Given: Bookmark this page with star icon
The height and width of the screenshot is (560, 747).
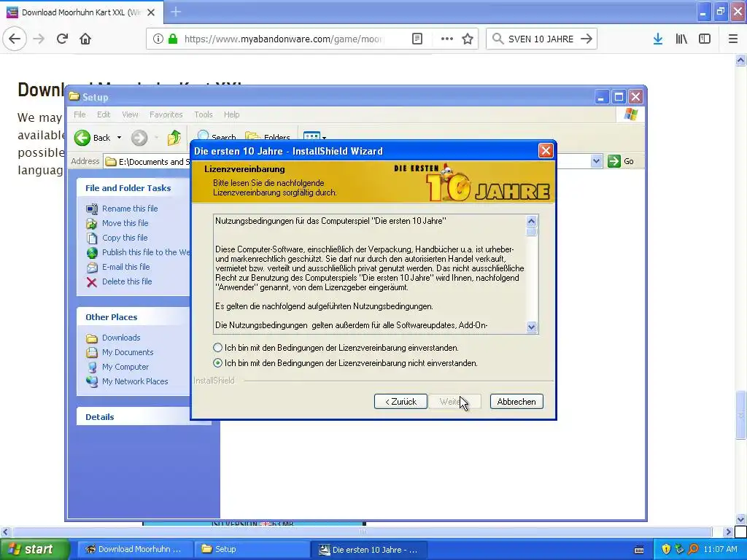Looking at the screenshot, I should coord(468,39).
